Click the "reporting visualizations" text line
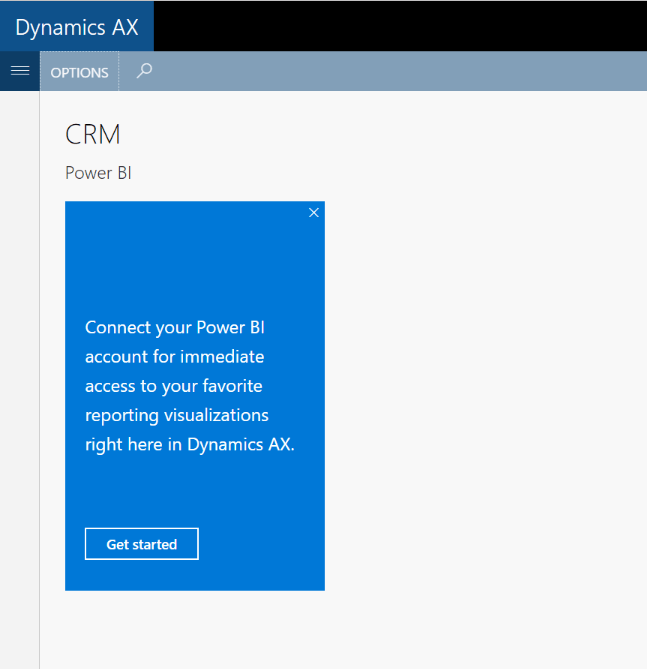The width and height of the screenshot is (647, 669). [x=177, y=415]
